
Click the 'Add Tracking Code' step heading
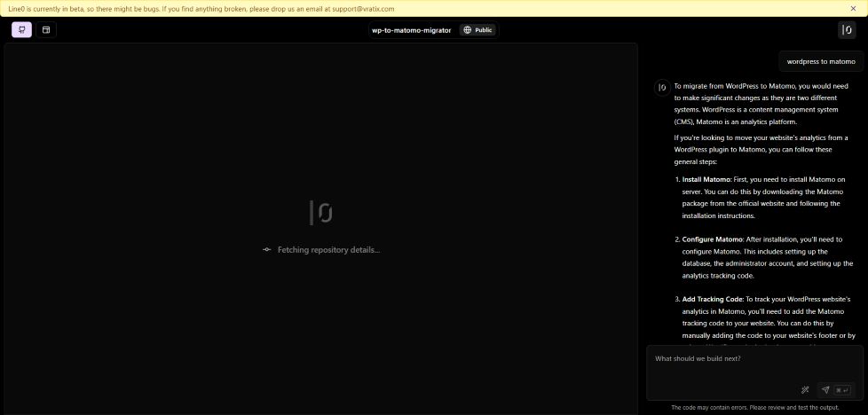click(x=713, y=300)
